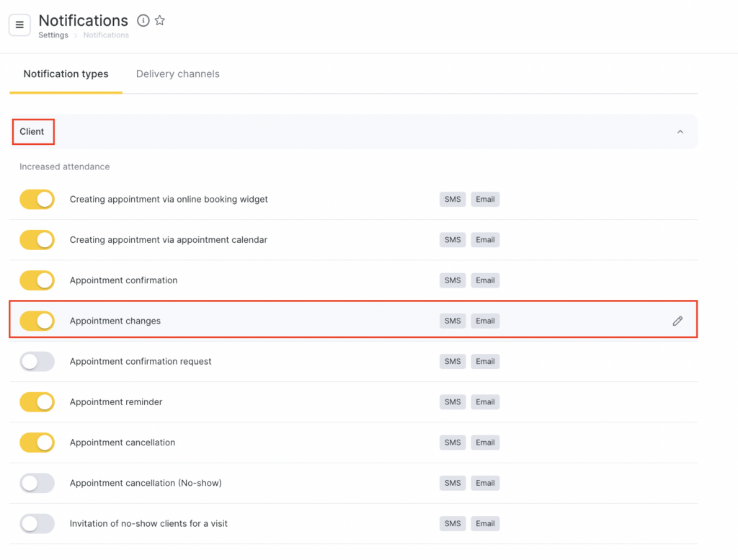Click the Client section header label
Viewport: 738px width, 560px height.
tap(32, 132)
